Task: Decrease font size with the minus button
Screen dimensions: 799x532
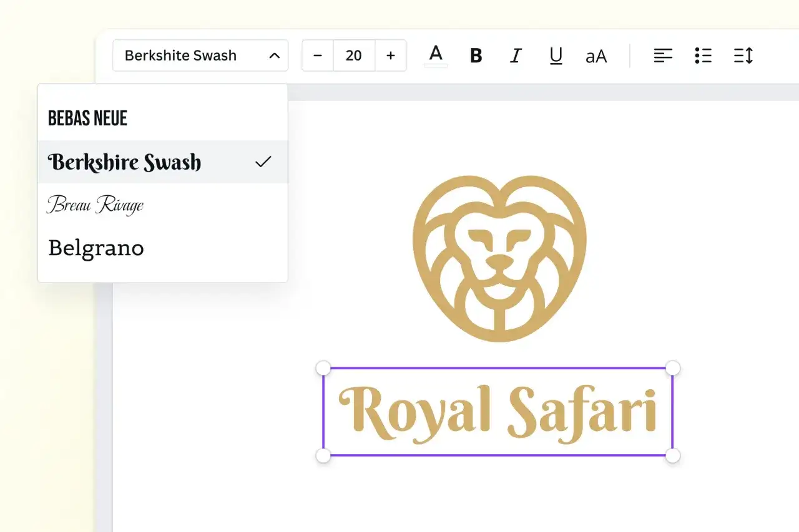Action: coord(317,55)
